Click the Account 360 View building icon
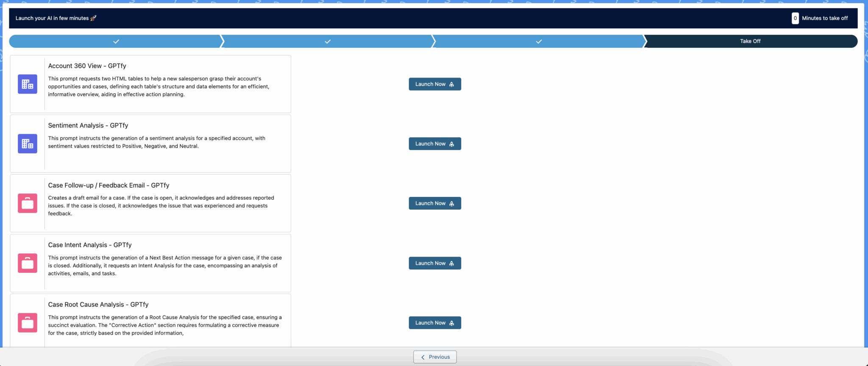Screen dimensions: 868x366 point(28,84)
